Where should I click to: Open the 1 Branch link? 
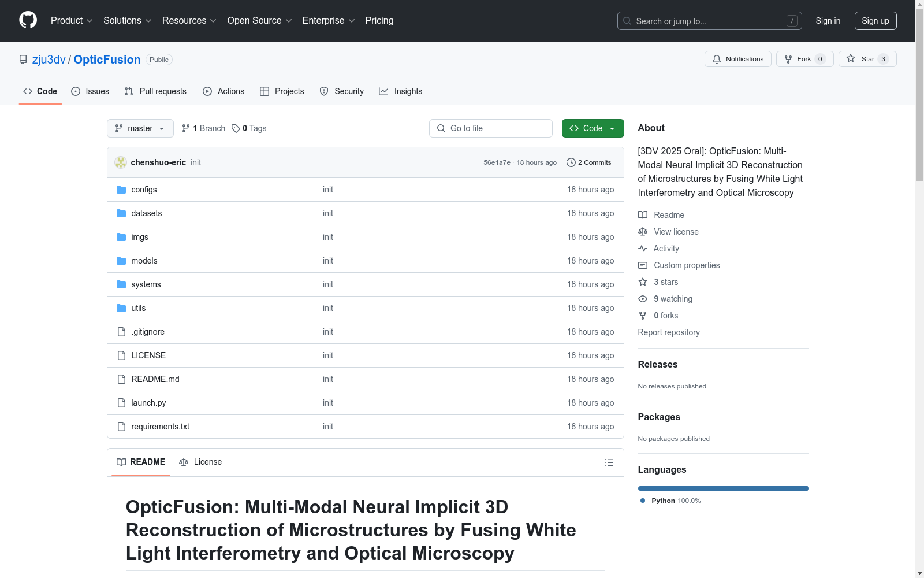(203, 128)
